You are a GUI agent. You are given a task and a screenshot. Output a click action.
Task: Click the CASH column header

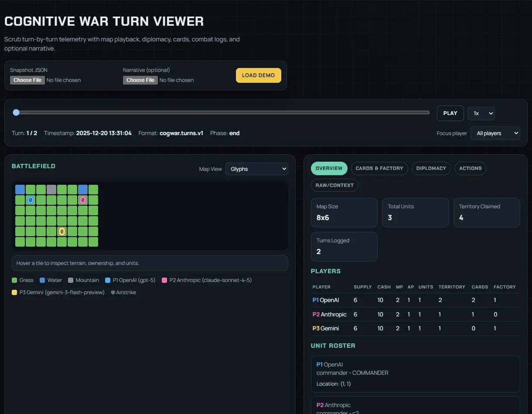point(384,287)
